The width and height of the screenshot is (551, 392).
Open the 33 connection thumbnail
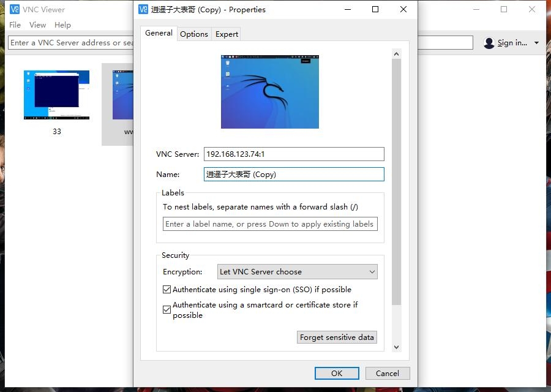click(x=56, y=95)
